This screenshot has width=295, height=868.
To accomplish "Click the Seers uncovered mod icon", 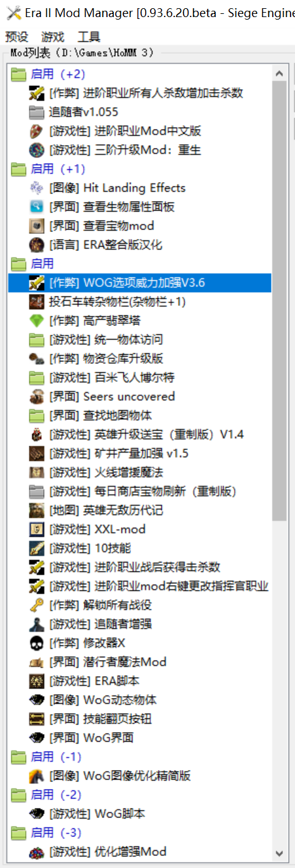I will click(x=37, y=396).
